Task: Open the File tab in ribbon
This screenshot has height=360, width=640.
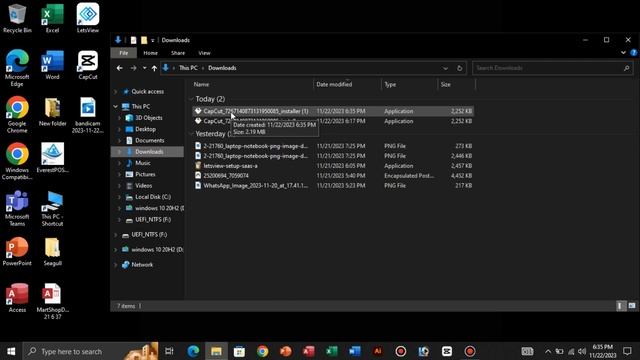Action: [x=124, y=53]
